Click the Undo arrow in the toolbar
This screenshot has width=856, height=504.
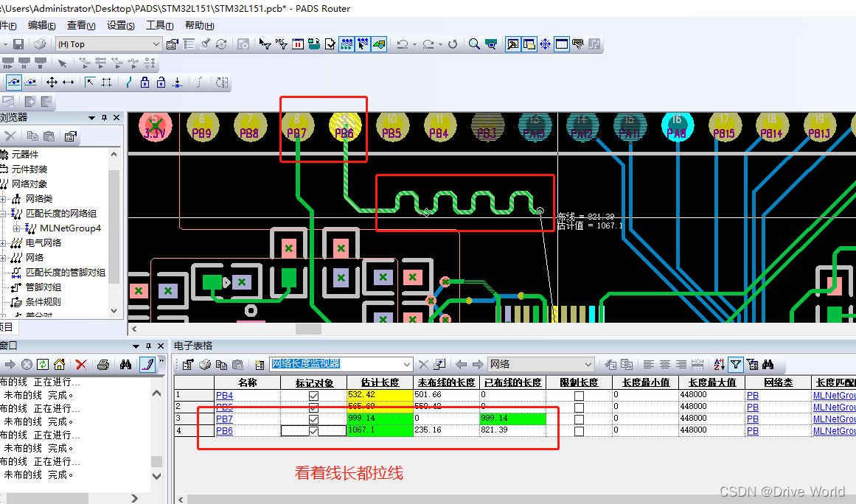(x=403, y=44)
